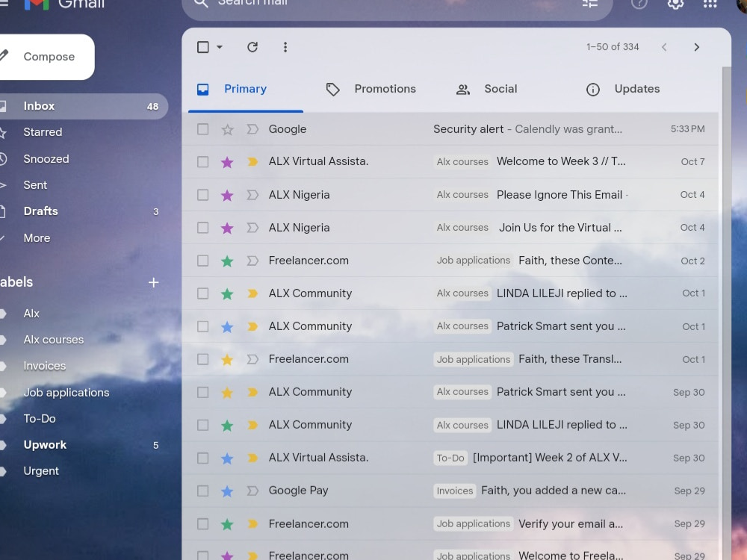Open the Sent folder
747x560 pixels.
click(x=35, y=184)
